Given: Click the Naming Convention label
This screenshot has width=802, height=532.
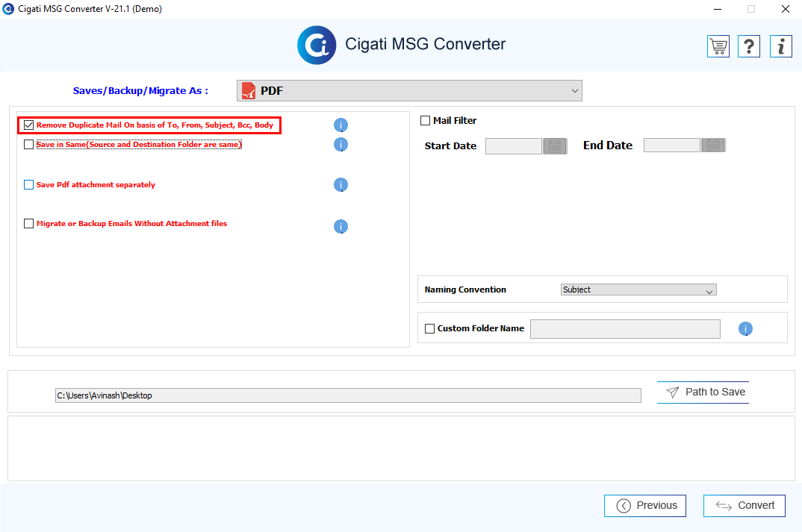Looking at the screenshot, I should (x=465, y=290).
